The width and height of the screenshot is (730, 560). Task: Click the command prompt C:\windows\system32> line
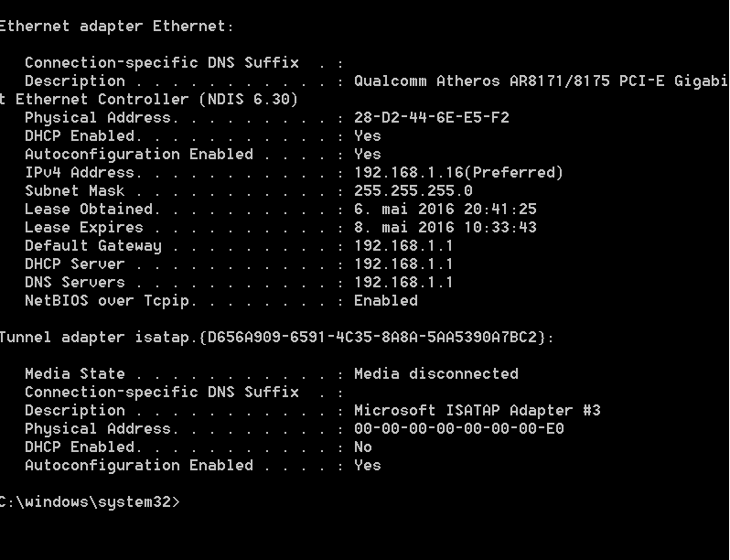(x=90, y=501)
